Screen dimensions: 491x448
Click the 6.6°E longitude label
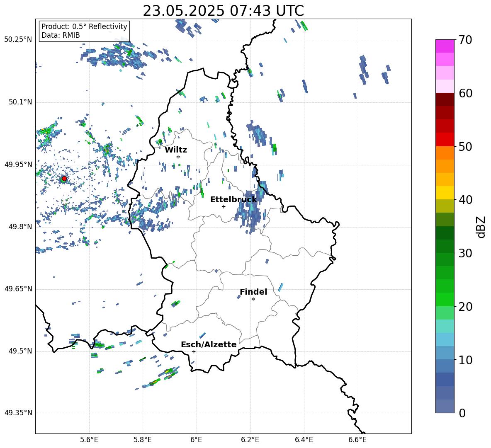[x=357, y=440]
